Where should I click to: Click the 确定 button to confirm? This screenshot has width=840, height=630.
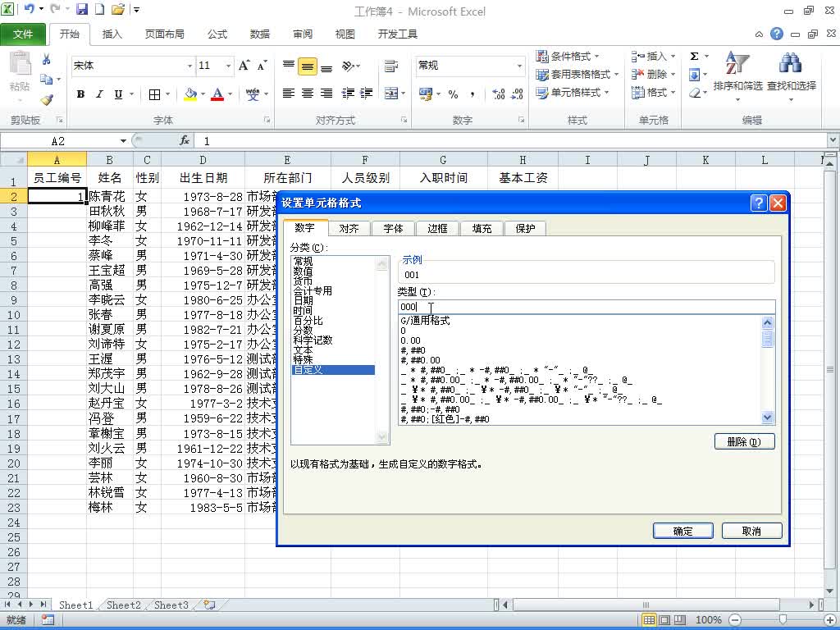point(682,530)
